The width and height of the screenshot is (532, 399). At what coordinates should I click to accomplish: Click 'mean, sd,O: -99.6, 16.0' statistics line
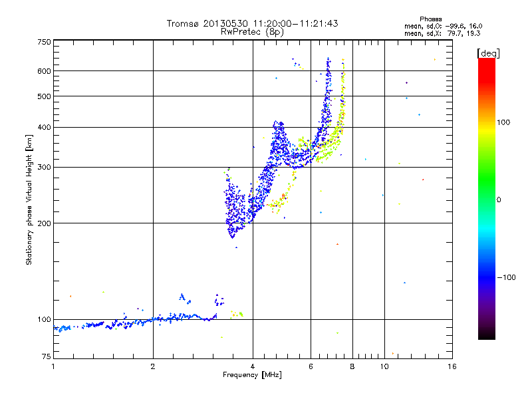pos(443,26)
